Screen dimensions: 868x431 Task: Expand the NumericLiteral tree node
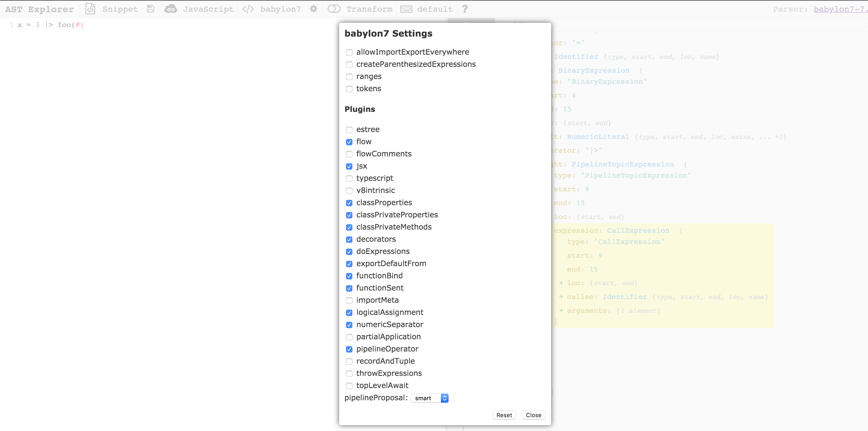598,137
